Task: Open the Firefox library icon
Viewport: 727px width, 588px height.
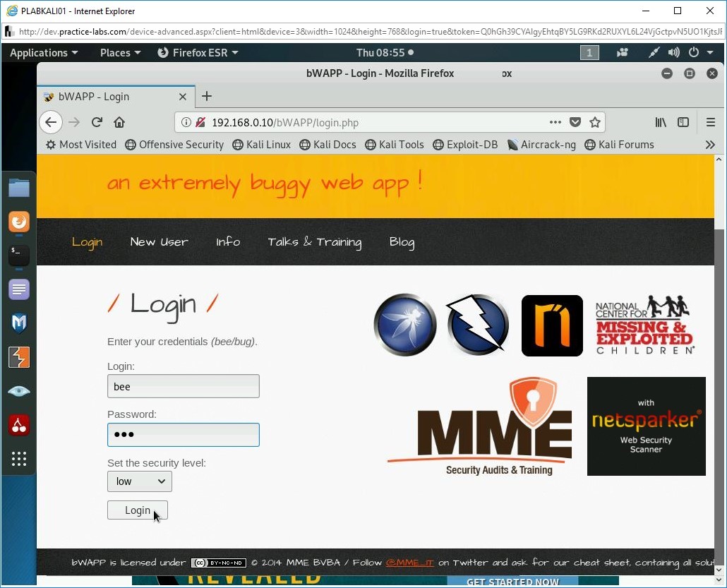Action: pyautogui.click(x=661, y=122)
